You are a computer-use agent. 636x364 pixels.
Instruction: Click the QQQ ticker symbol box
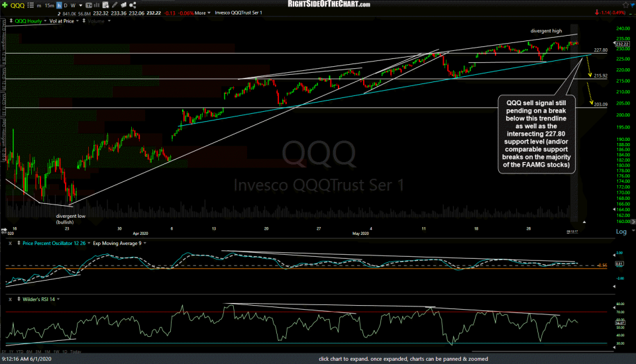(17, 5)
